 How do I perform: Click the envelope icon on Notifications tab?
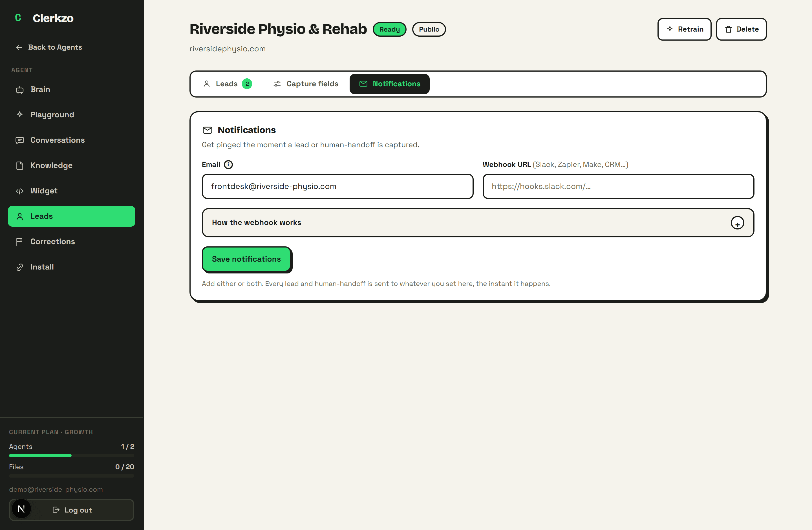click(363, 84)
